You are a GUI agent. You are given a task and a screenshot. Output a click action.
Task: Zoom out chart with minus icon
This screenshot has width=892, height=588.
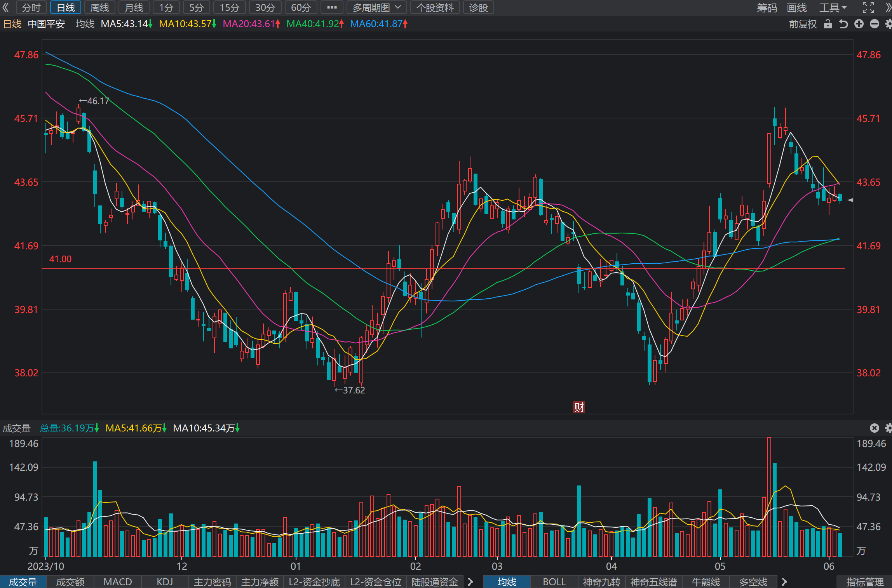[875, 24]
